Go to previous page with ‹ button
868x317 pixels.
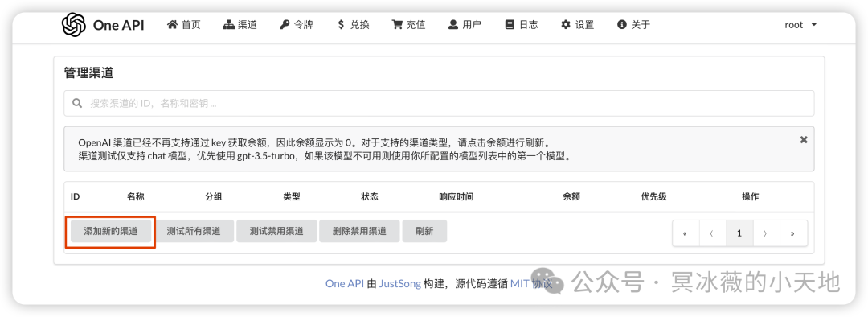coord(712,233)
